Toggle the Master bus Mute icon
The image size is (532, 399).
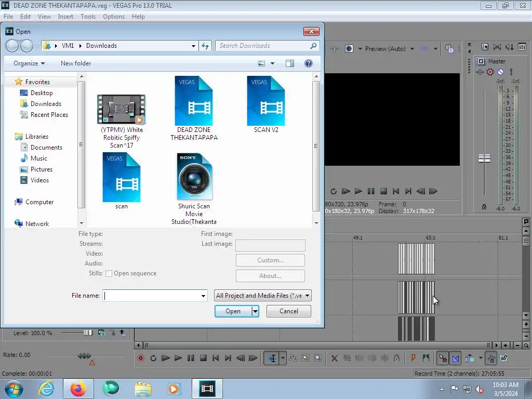click(x=500, y=72)
